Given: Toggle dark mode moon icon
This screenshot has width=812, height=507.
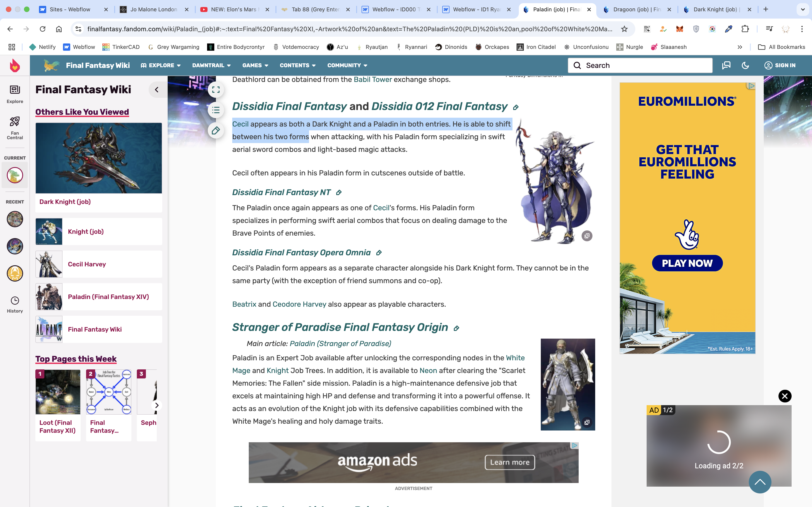Looking at the screenshot, I should coord(745,65).
